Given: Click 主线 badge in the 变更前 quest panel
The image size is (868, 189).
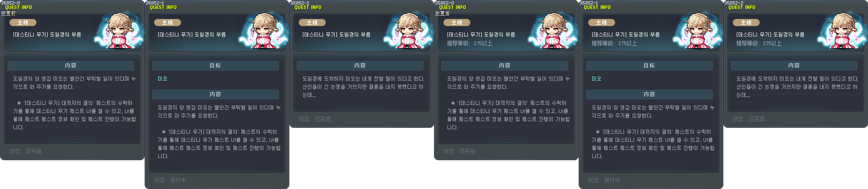Looking at the screenshot, I should (x=23, y=22).
